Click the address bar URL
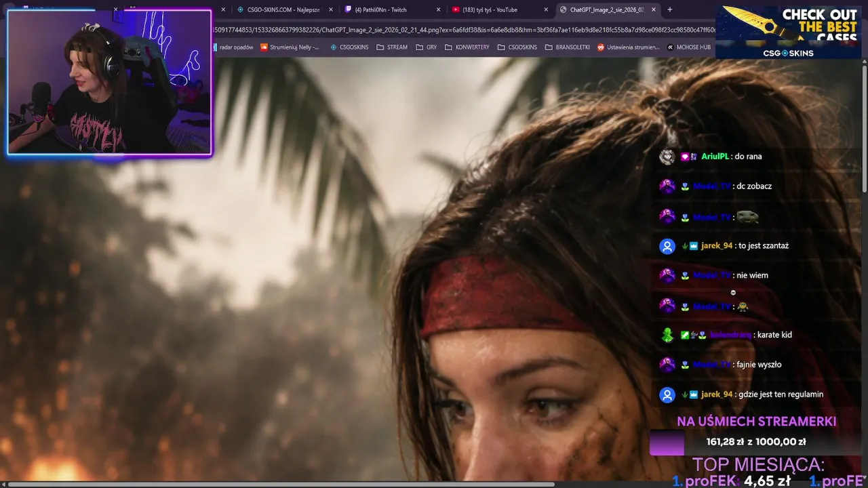This screenshot has height=488, width=868. (x=464, y=30)
